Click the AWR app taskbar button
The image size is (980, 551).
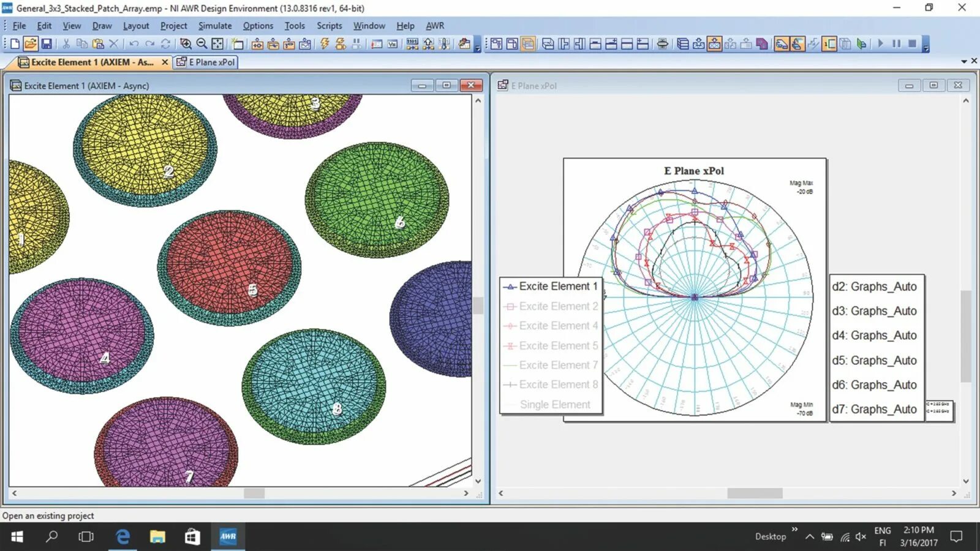point(228,537)
